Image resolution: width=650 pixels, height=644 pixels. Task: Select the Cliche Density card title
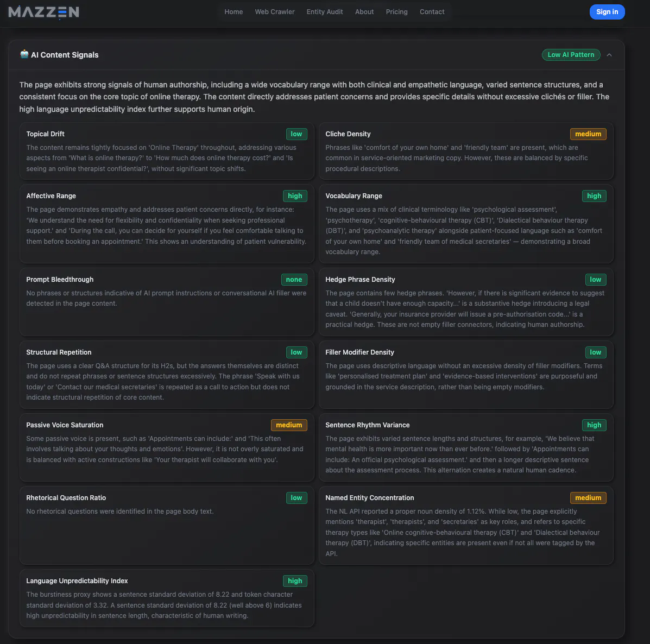tap(348, 134)
